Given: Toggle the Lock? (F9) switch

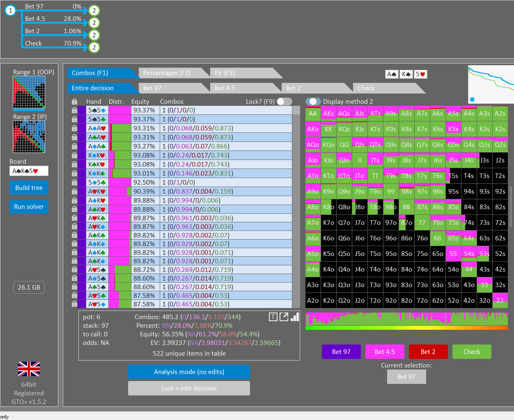Looking at the screenshot, I should 285,101.
